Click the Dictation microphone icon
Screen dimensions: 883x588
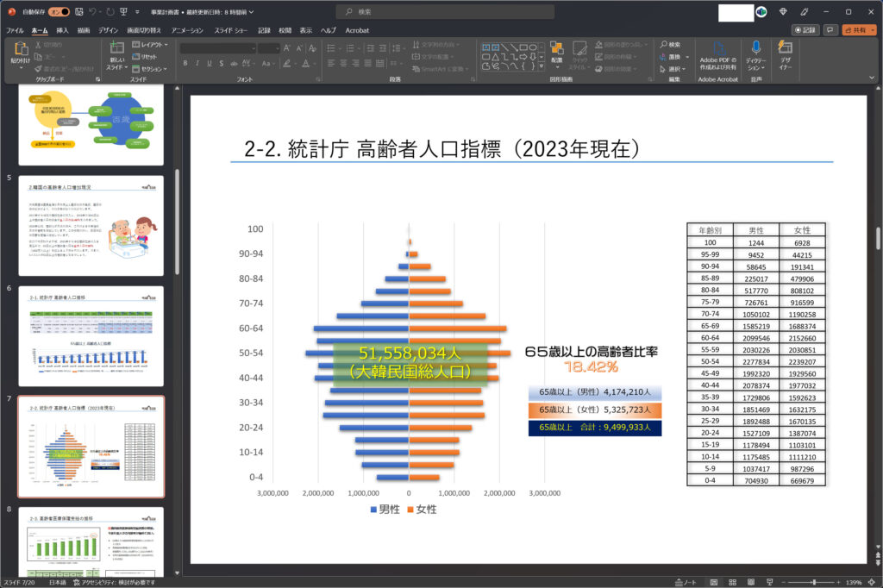(x=755, y=48)
